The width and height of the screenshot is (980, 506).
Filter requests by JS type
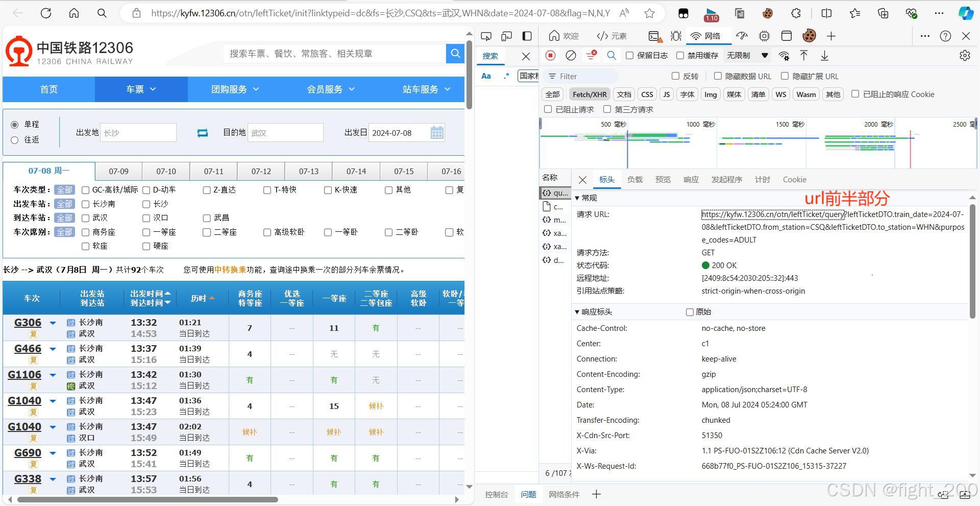click(666, 94)
